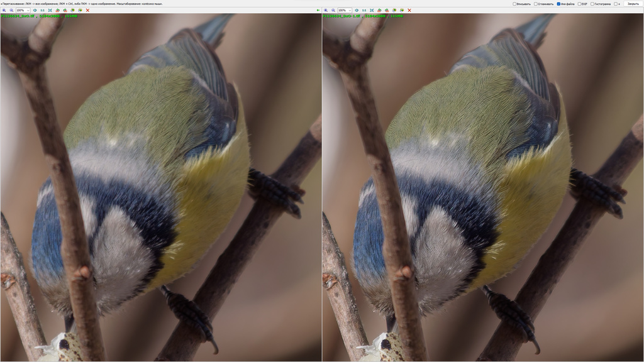The height and width of the screenshot is (362, 644).
Task: Fit left image to window
Action: [x=50, y=10]
